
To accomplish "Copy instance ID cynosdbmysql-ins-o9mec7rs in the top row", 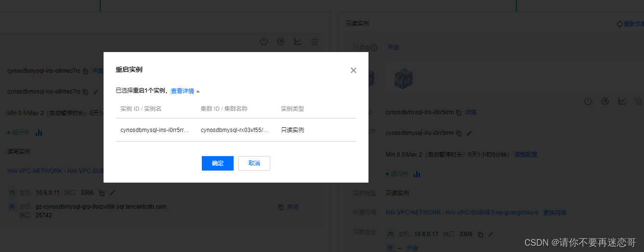I will coord(85,71).
